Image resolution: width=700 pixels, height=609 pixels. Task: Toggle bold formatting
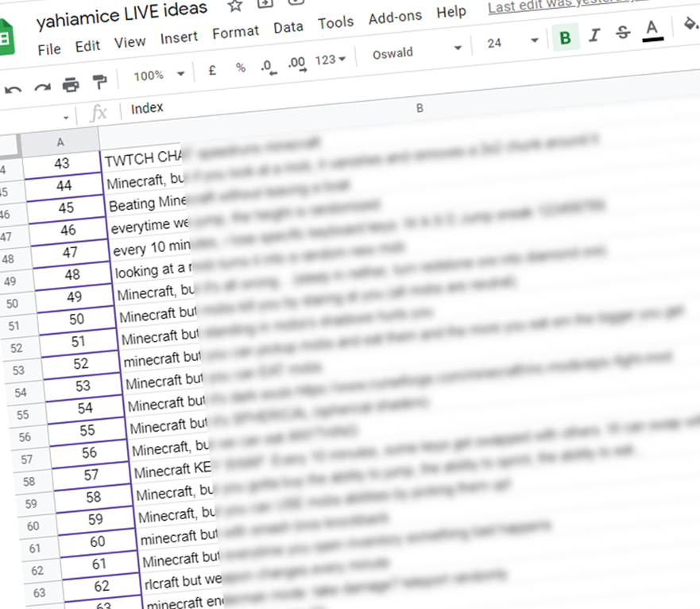pos(565,37)
